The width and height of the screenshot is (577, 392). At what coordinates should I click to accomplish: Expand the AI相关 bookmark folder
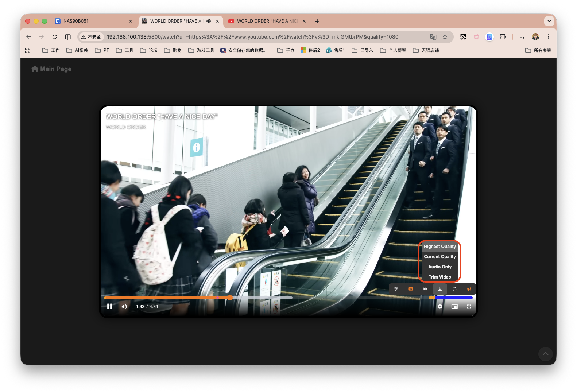[x=77, y=50]
